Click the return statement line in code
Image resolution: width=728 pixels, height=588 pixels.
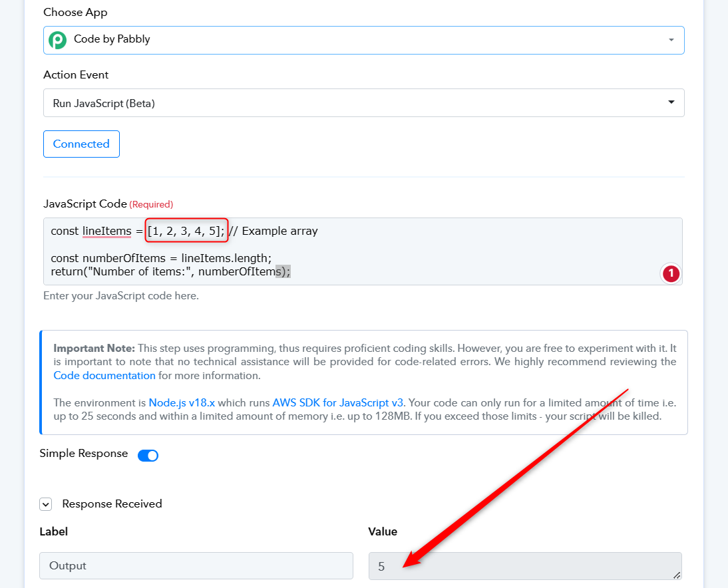point(170,271)
